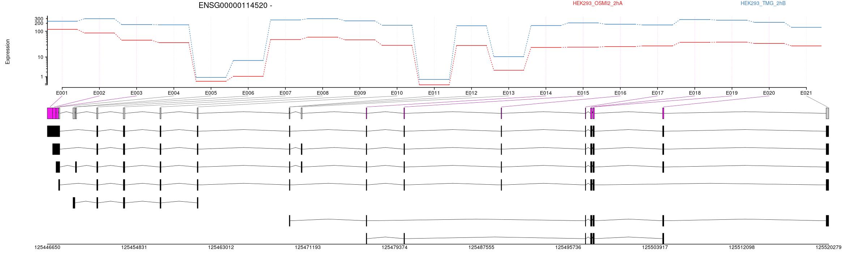Click exon label E005
Viewport: 868px width, 253px height.
point(211,93)
